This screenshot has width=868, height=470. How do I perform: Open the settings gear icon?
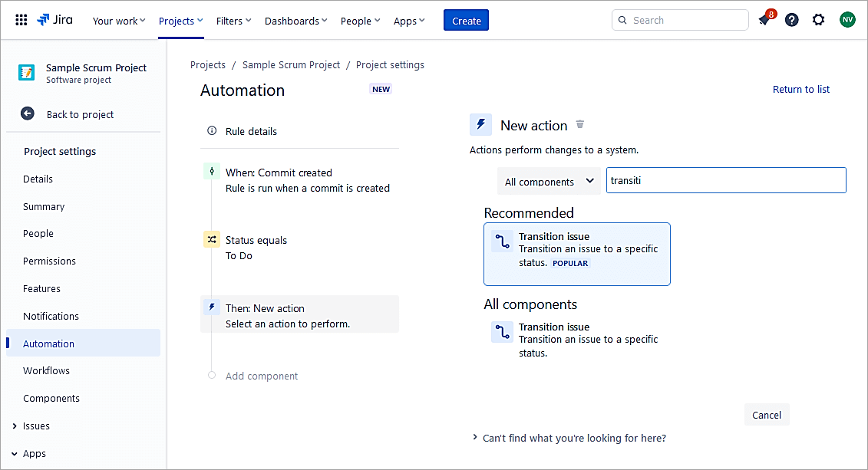[x=819, y=20]
